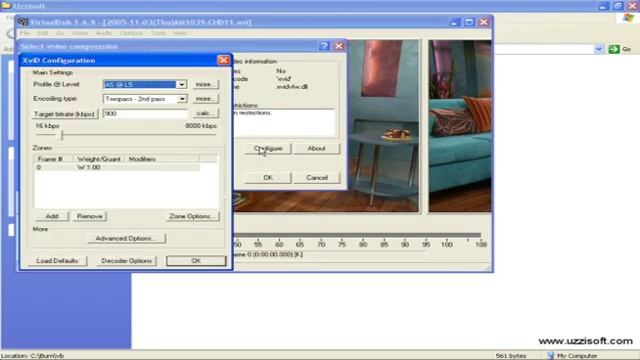The width and height of the screenshot is (640, 360).
Task: Confirm XviD Configuration with OK
Action: (196, 261)
